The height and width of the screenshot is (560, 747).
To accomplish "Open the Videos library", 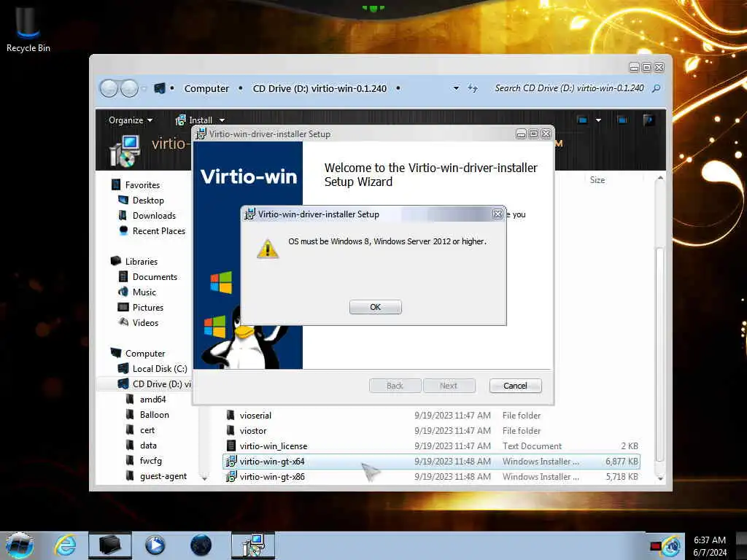I will [145, 322].
